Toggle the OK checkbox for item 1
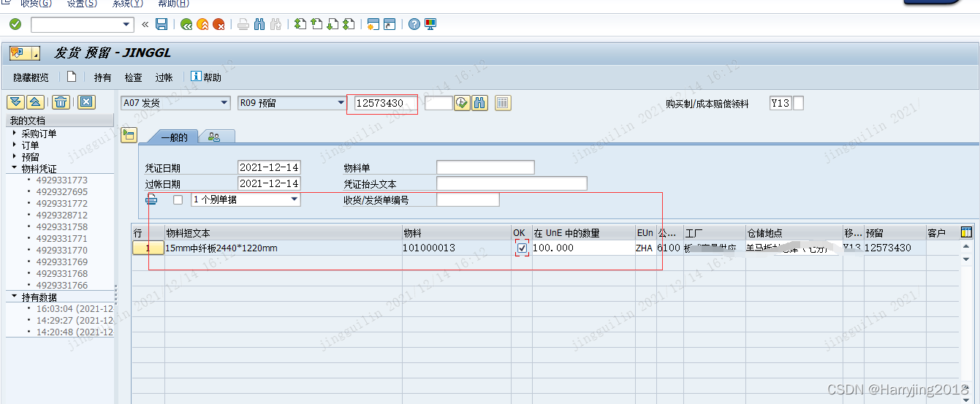980x404 pixels. [x=522, y=248]
